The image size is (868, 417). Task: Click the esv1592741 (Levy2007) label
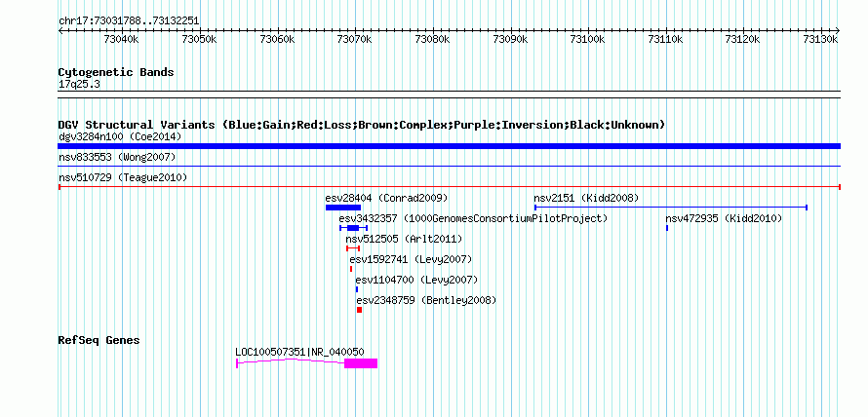click(x=411, y=259)
